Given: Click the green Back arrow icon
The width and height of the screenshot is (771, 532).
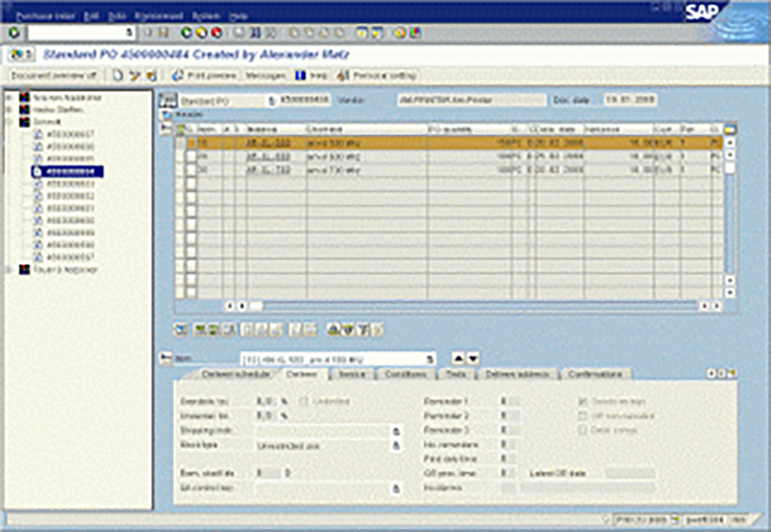Looking at the screenshot, I should coord(187,32).
